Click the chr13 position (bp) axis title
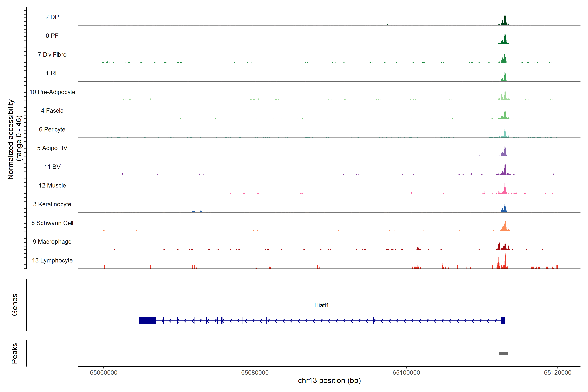 point(329,381)
